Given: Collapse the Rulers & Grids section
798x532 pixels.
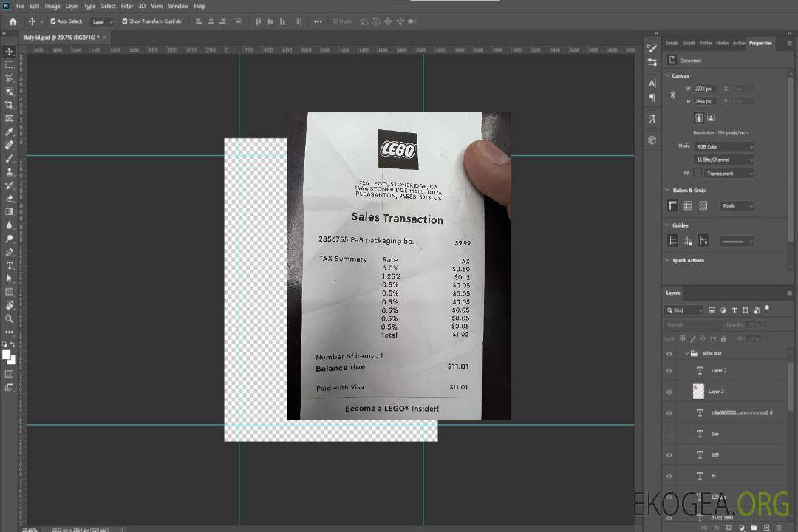Looking at the screenshot, I should click(667, 190).
